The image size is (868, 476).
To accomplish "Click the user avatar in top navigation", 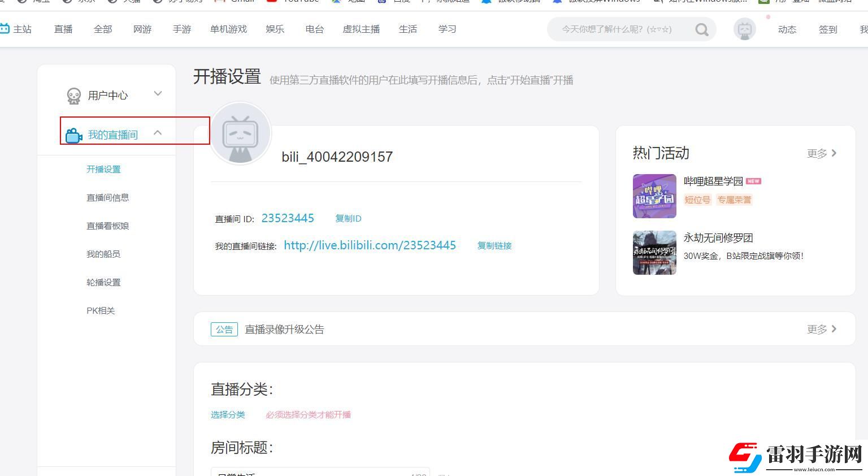I will point(744,29).
